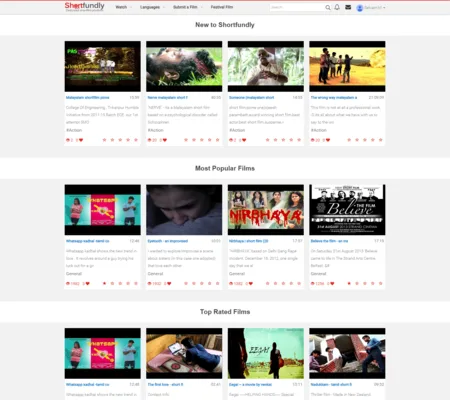Click #Action tag on Nerve malayalam card
450x400 pixels.
pyautogui.click(x=155, y=130)
